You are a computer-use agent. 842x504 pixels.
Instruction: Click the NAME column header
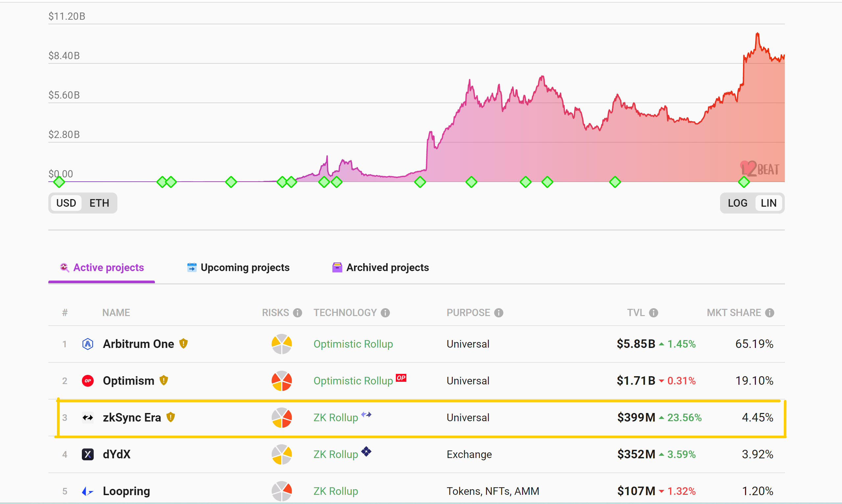click(116, 313)
